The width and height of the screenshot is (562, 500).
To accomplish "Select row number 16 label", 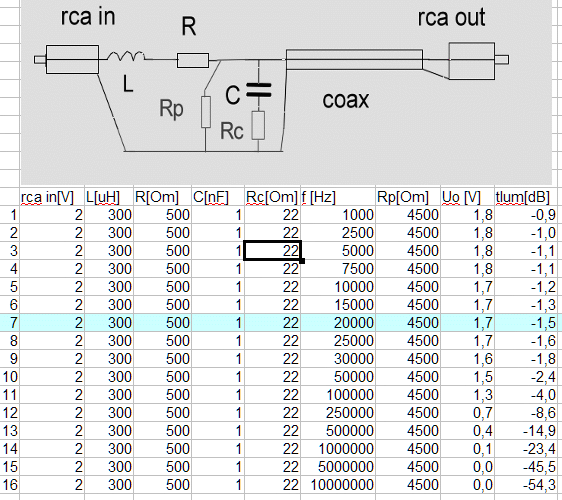I will point(10,485).
